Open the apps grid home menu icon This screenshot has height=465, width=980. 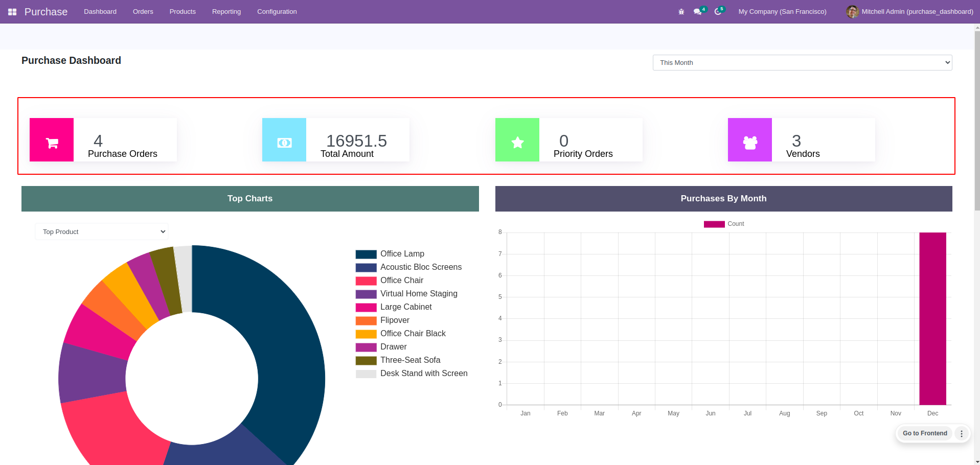(12, 12)
